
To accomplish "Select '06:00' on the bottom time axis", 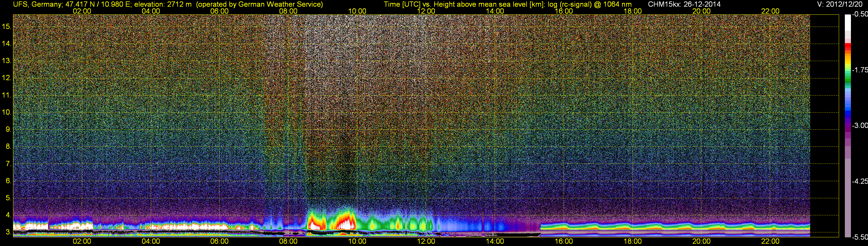I will pos(219,241).
